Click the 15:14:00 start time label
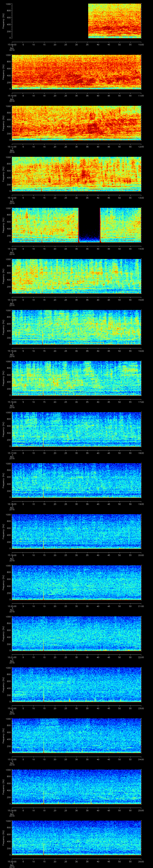This screenshot has width=153, height=868. 12,300
